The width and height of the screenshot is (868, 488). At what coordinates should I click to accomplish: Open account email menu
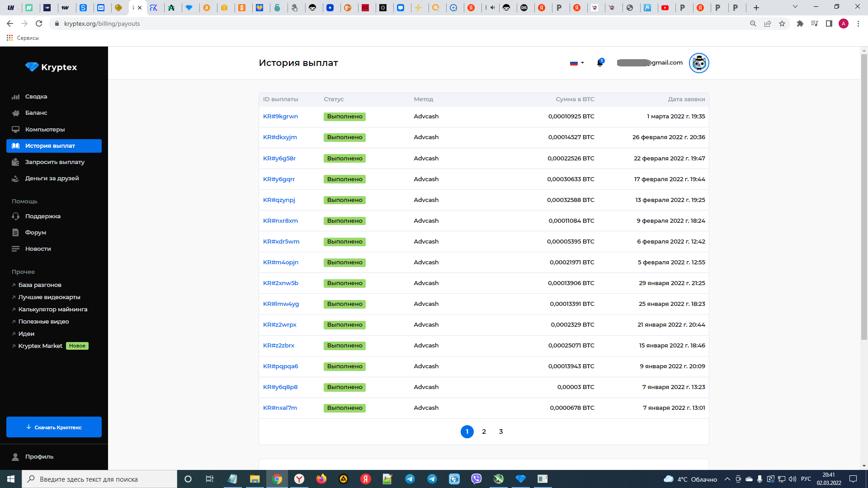coord(650,63)
